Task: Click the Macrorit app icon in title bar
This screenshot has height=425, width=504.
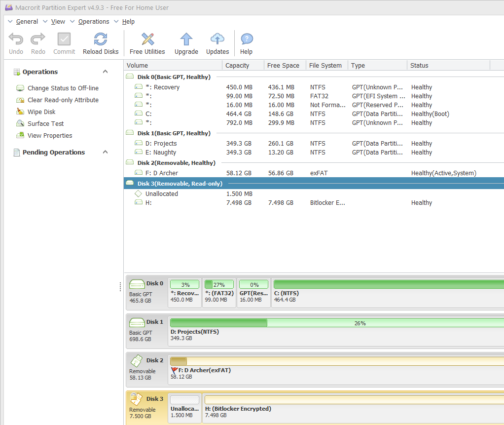Action: click(x=9, y=7)
